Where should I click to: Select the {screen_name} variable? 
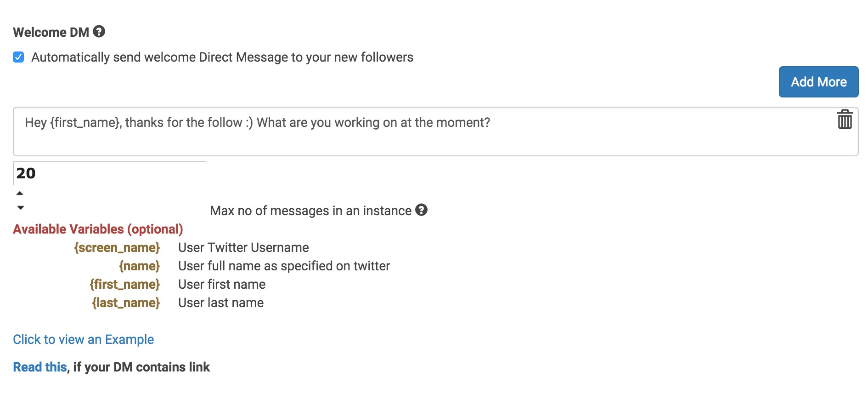(117, 247)
